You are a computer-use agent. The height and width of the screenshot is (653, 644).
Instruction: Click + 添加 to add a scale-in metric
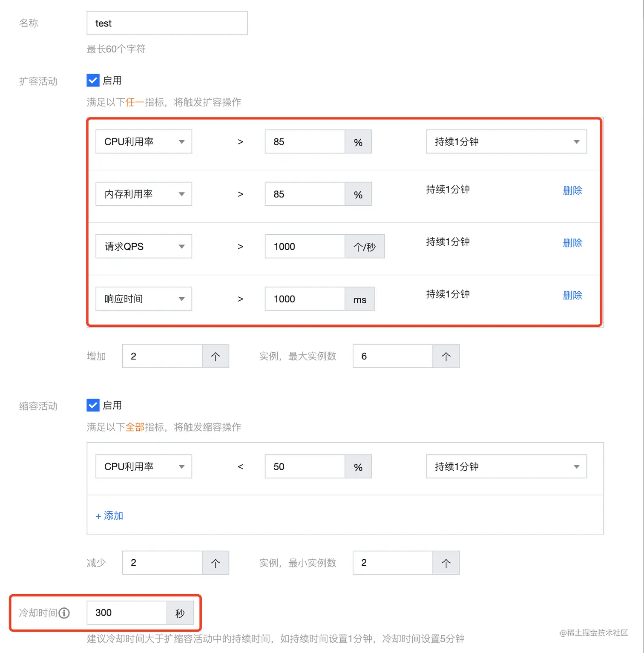pyautogui.click(x=109, y=515)
